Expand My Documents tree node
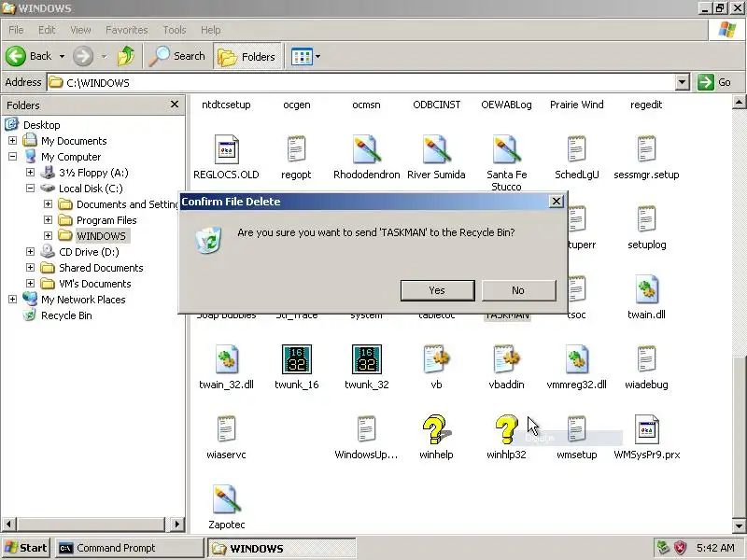747x560 pixels. pyautogui.click(x=12, y=141)
